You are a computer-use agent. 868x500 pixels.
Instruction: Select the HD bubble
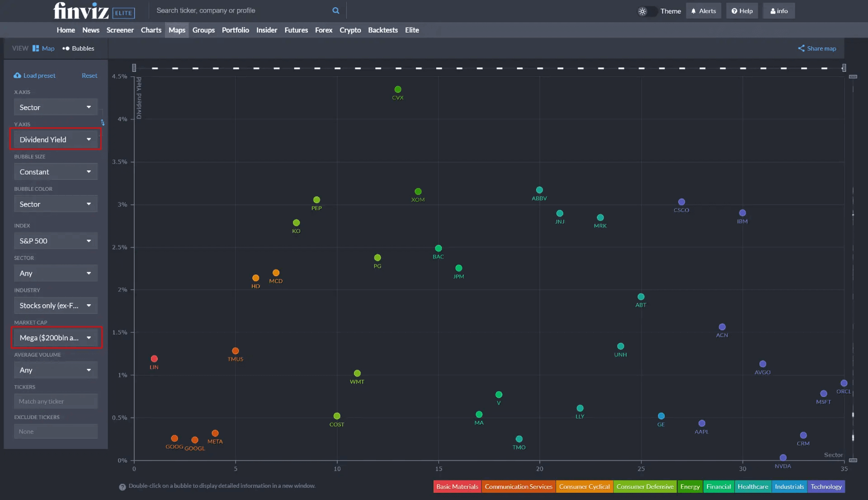256,278
